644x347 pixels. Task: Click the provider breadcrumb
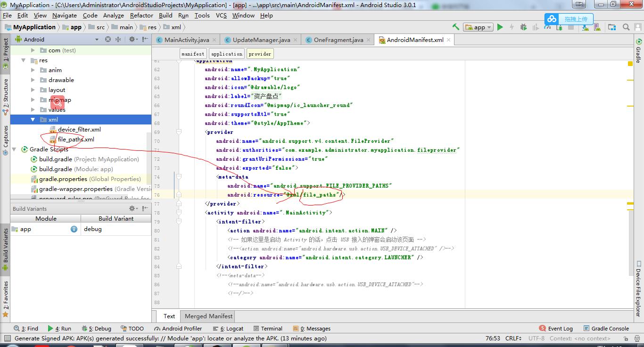coord(260,54)
